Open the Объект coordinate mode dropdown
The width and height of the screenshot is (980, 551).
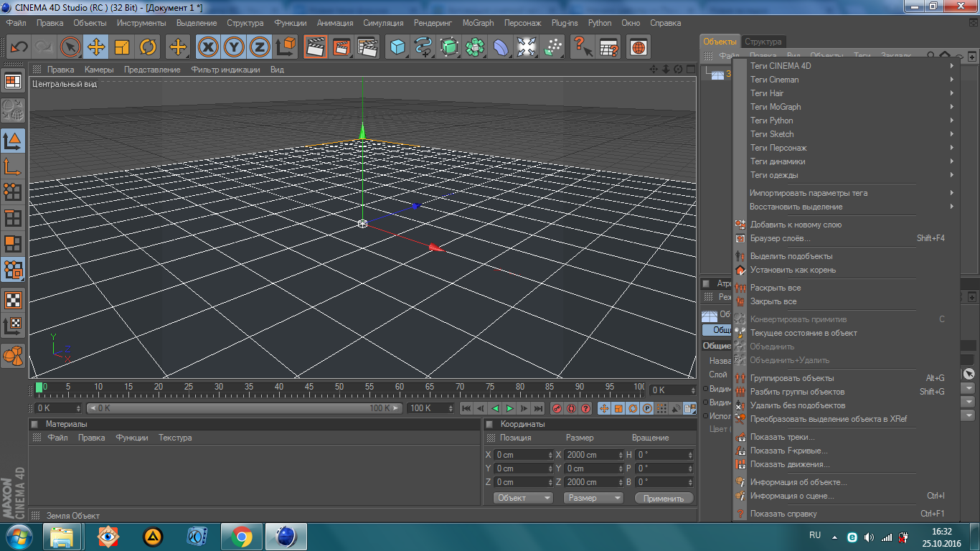(523, 498)
